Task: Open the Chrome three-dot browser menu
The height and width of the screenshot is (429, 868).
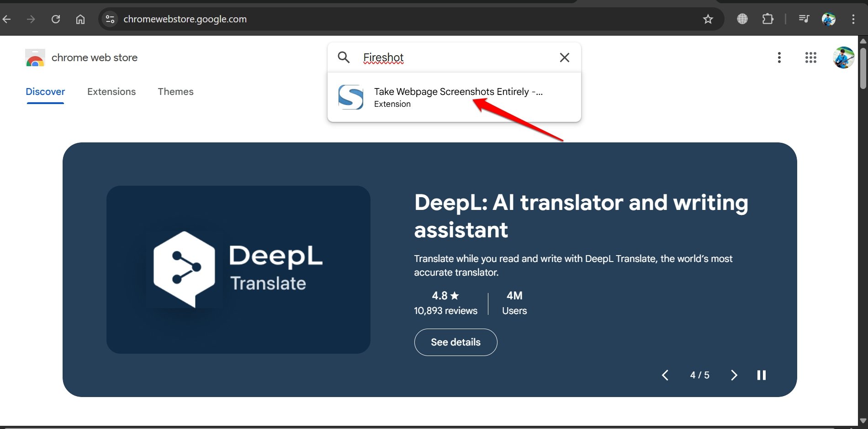Action: coord(853,19)
